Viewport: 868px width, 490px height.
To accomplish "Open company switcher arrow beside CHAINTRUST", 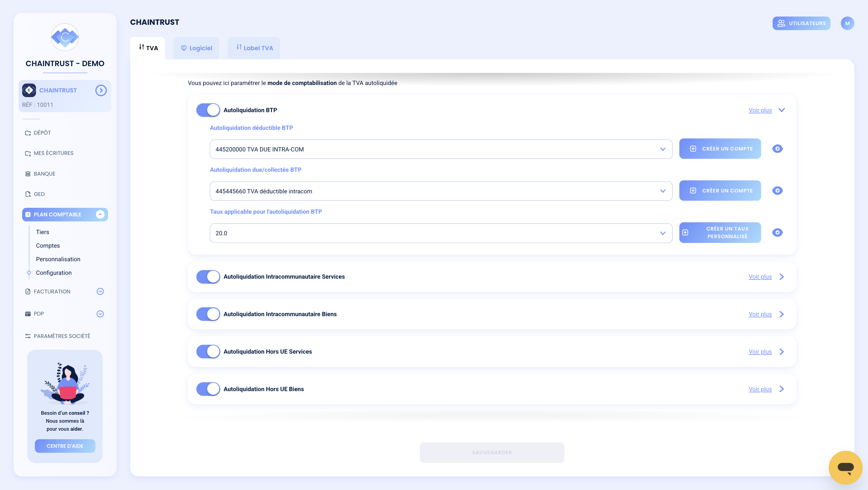I will click(101, 90).
